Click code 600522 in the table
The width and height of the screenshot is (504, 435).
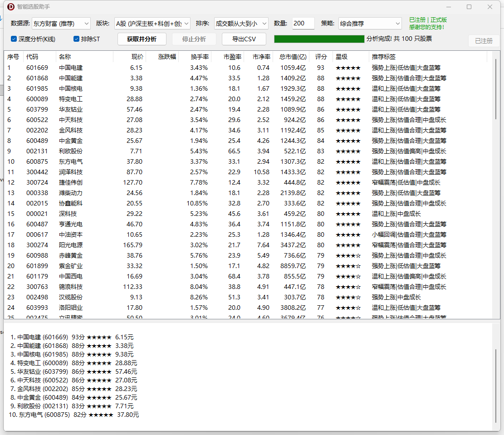point(37,120)
